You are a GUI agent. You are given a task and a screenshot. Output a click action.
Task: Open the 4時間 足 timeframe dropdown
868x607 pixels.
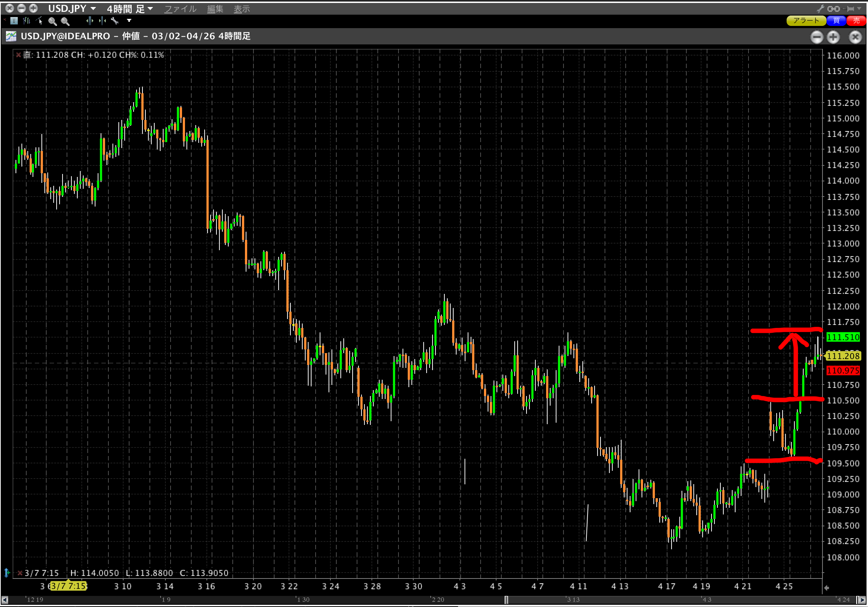pyautogui.click(x=150, y=8)
